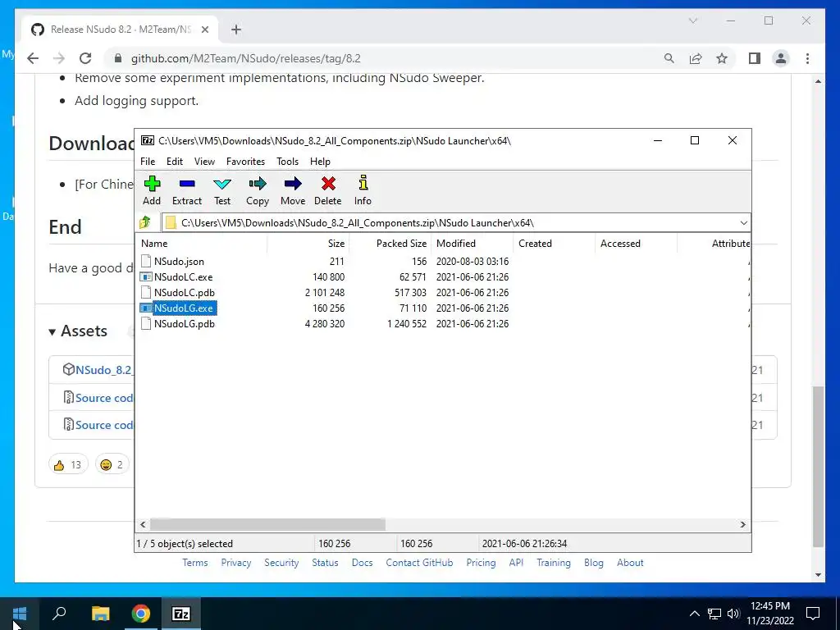The height and width of the screenshot is (630, 840).
Task: Share this page via Chrome icon
Action: tap(696, 58)
